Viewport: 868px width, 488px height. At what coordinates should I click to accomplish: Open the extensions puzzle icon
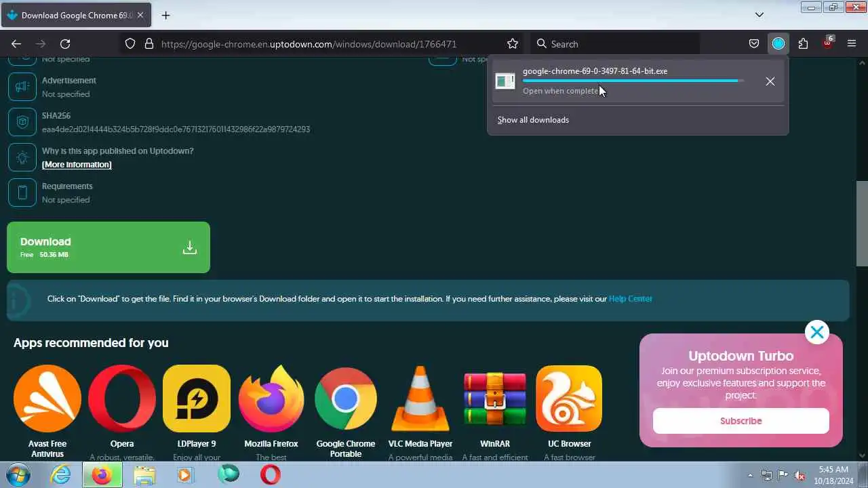[x=803, y=43]
